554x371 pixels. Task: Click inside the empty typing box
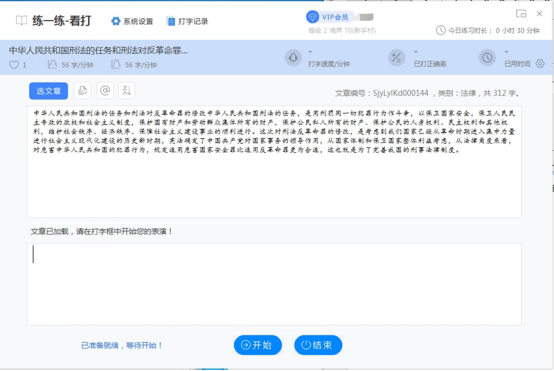(x=274, y=284)
